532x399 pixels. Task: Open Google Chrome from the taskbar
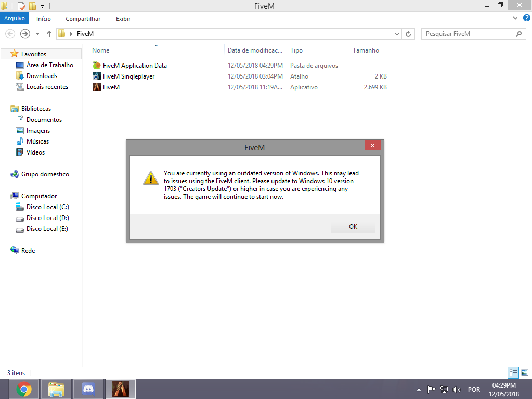coord(24,389)
